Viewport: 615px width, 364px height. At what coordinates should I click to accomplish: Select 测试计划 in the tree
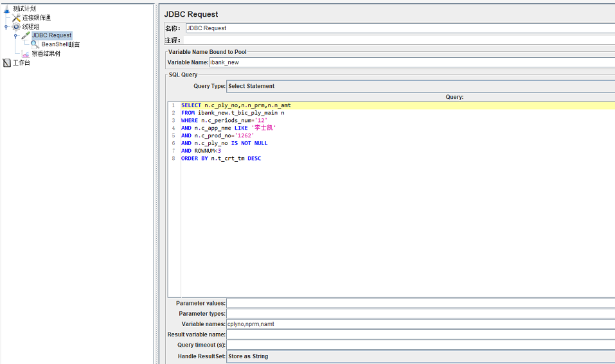tap(24, 8)
